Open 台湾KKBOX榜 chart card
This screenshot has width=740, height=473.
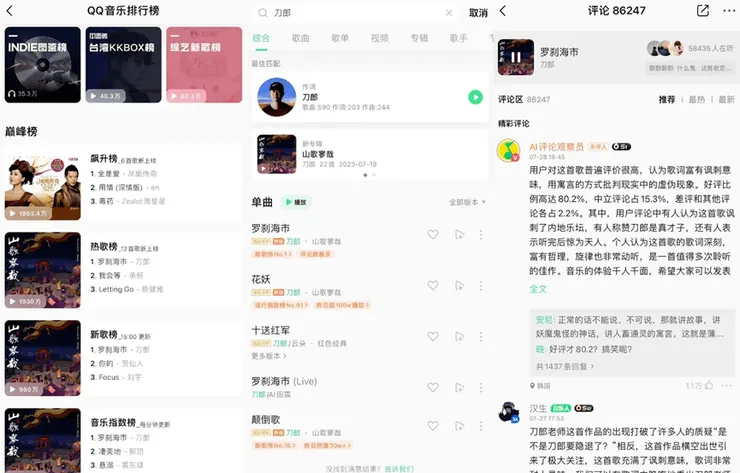(x=123, y=65)
